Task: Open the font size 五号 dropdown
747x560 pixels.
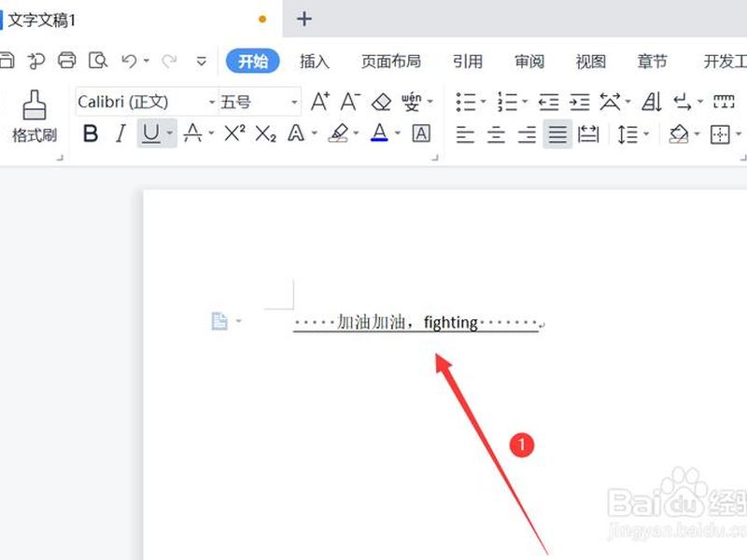Action: [294, 102]
